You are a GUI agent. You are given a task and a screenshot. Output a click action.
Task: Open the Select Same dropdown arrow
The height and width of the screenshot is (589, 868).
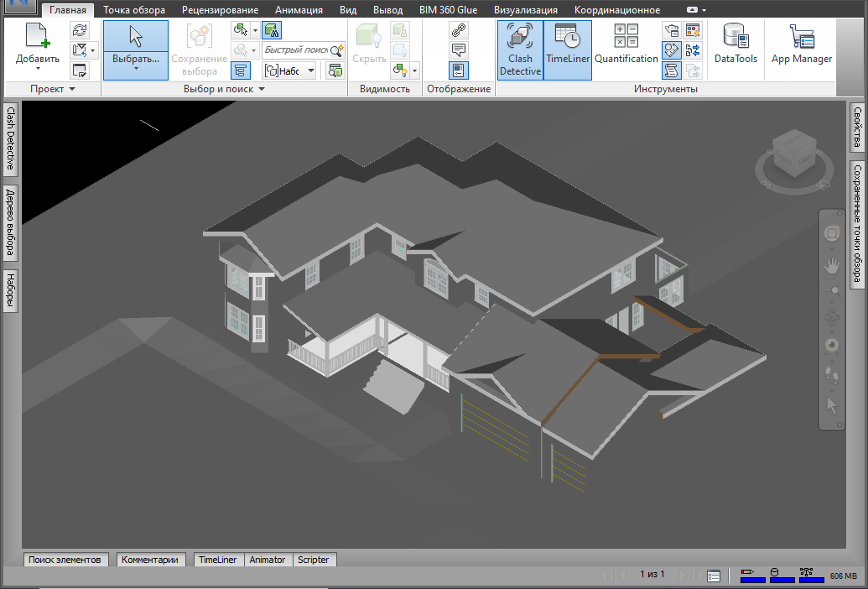tap(255, 30)
